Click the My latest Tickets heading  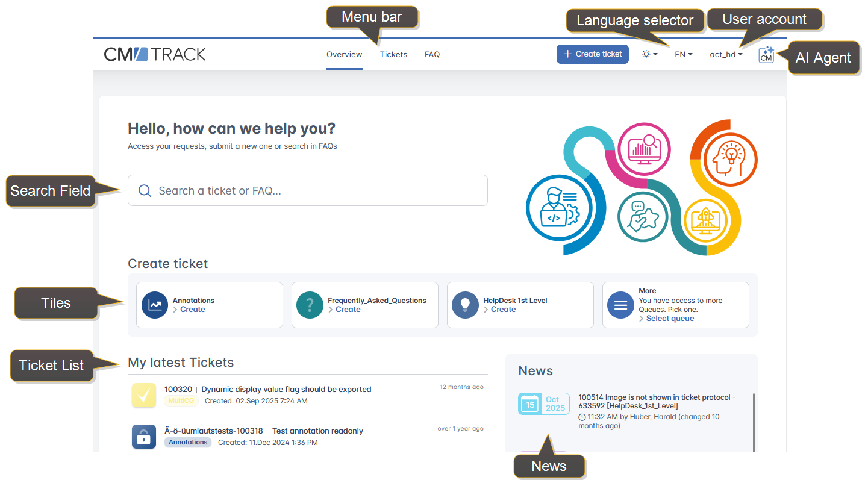[x=181, y=363]
